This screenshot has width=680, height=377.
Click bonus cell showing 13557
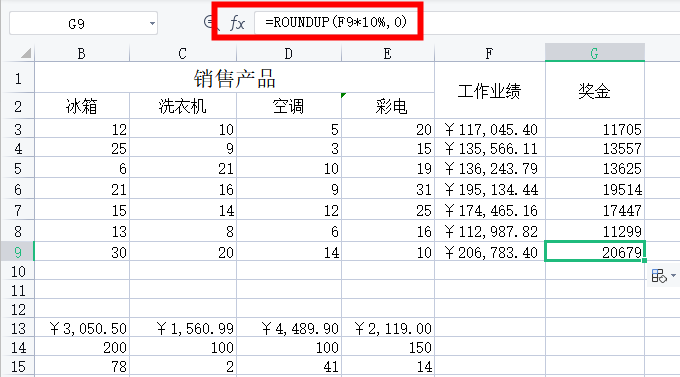pyautogui.click(x=595, y=148)
